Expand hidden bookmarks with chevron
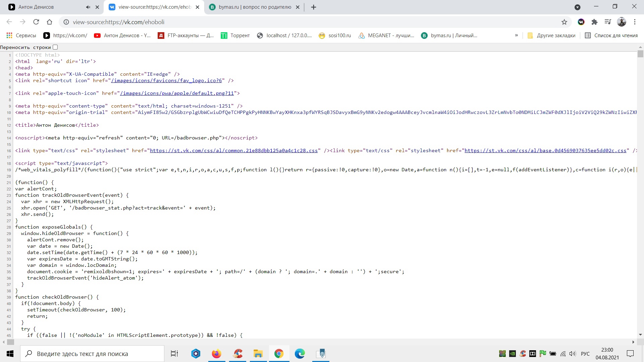The image size is (644, 362). pos(516,35)
